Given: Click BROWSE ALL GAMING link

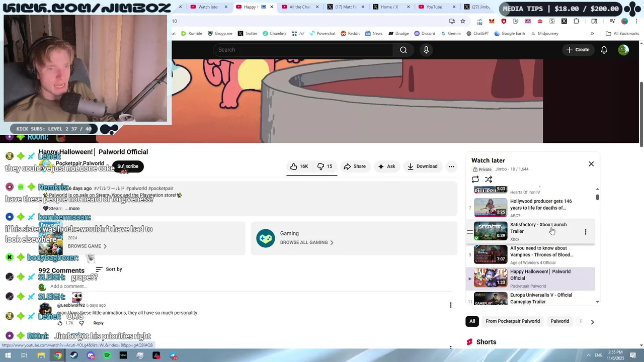Looking at the screenshot, I should point(307,242).
